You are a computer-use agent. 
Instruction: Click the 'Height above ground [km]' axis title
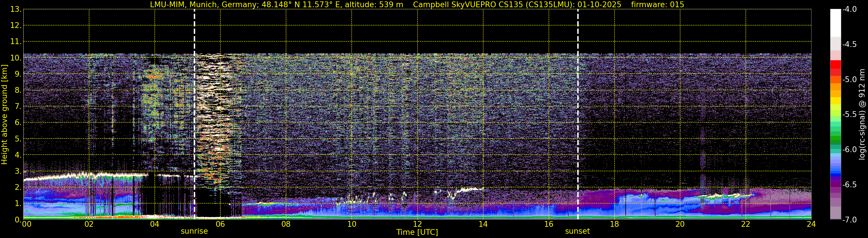click(x=4, y=115)
